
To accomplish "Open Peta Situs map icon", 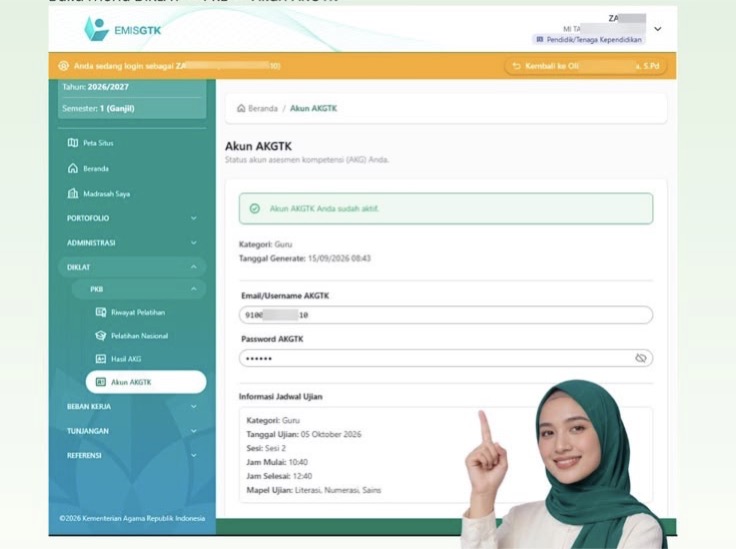I will [73, 143].
